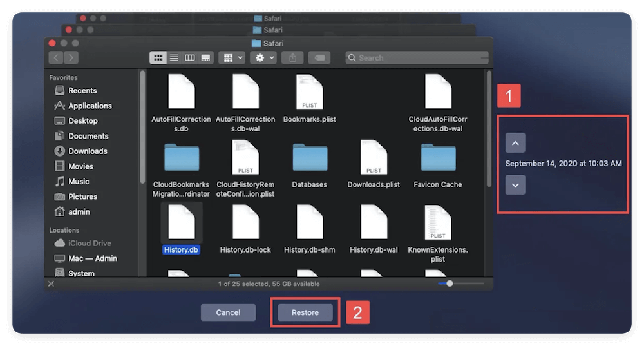The width and height of the screenshot is (644, 346).
Task: Switch to list view mode
Action: tap(174, 58)
